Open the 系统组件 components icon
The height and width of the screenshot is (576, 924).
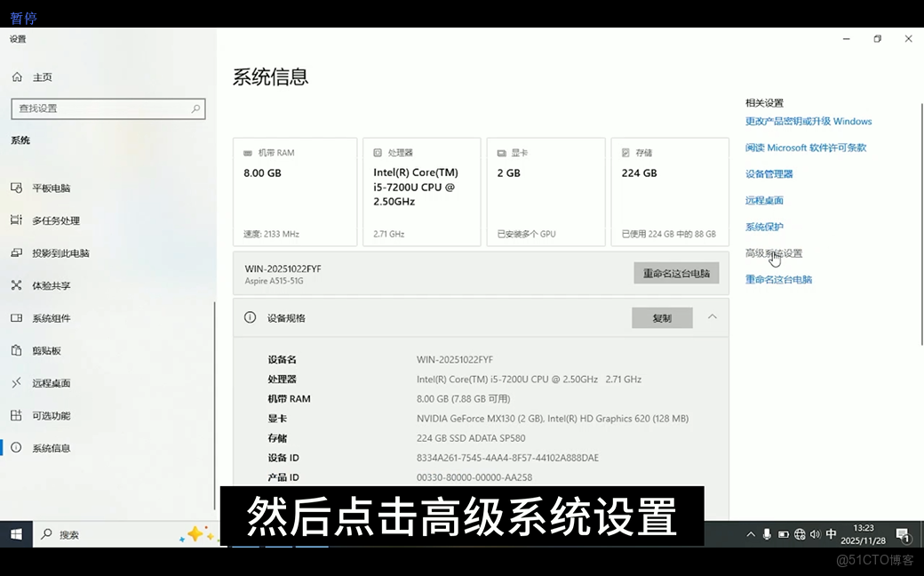tap(15, 317)
